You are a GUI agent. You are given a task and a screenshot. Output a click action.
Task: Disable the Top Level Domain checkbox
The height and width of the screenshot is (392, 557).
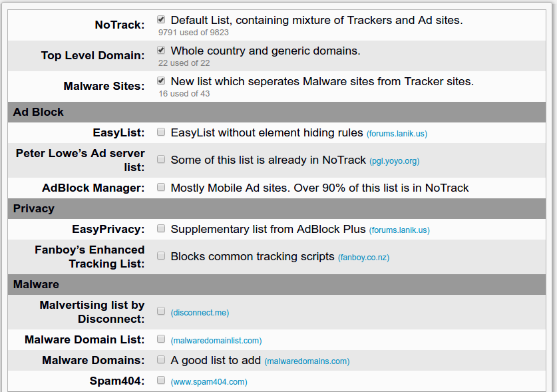[x=161, y=50]
